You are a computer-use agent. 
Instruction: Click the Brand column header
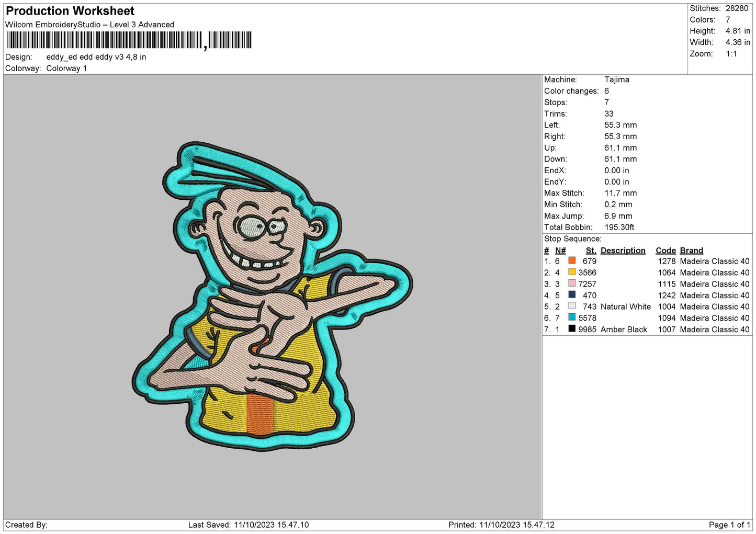point(692,251)
